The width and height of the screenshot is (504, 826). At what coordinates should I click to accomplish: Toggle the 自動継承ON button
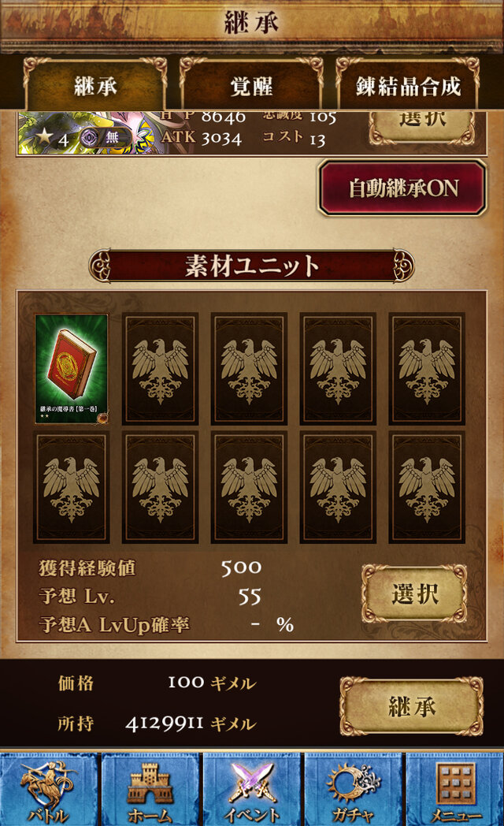click(x=403, y=188)
